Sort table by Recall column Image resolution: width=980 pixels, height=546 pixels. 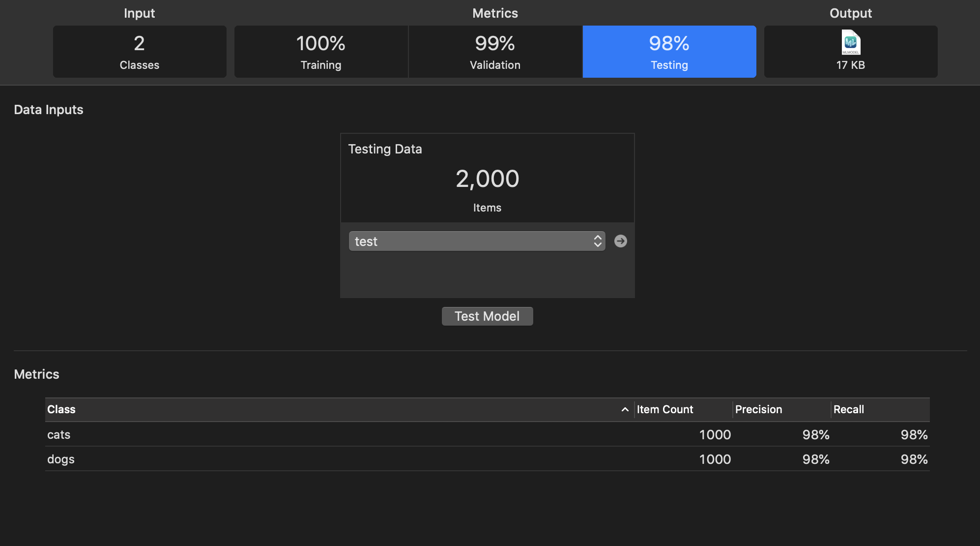[848, 409]
